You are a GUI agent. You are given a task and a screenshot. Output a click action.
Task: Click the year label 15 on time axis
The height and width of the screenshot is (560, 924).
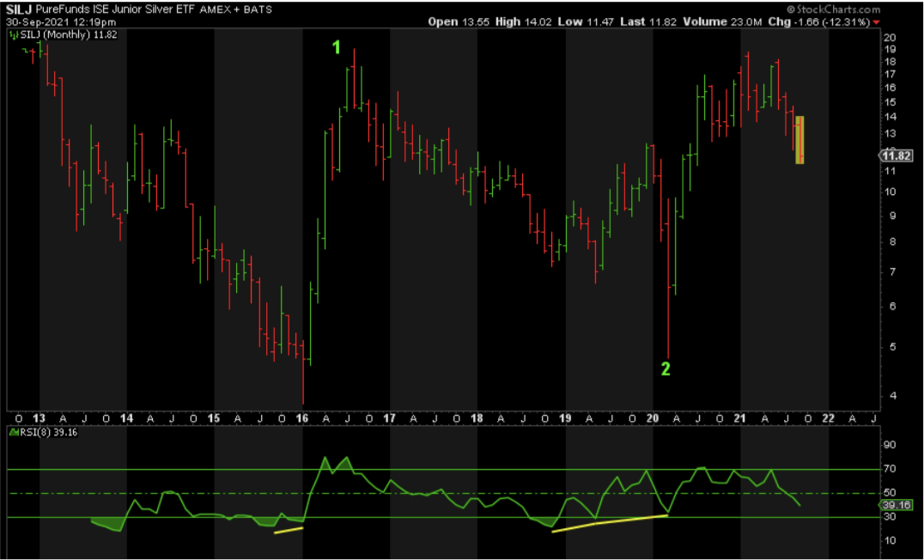click(x=215, y=418)
